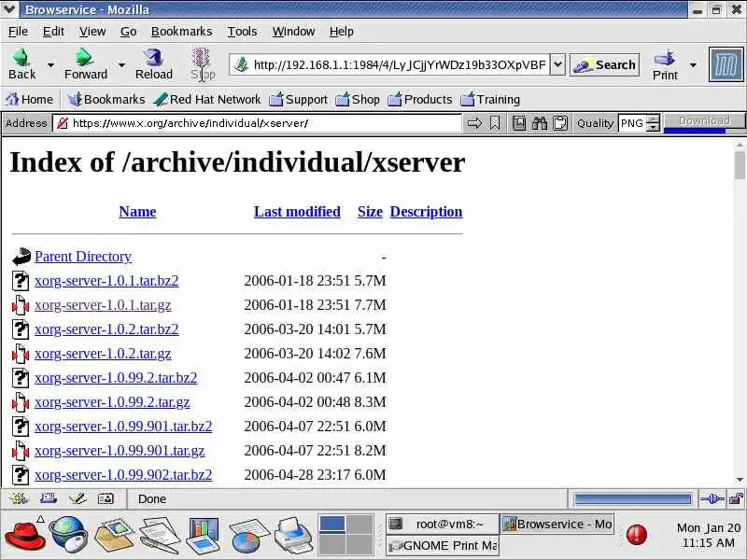Click the page vertical scrollbar thumb
Viewport: 747px width, 560px height.
tap(740, 165)
